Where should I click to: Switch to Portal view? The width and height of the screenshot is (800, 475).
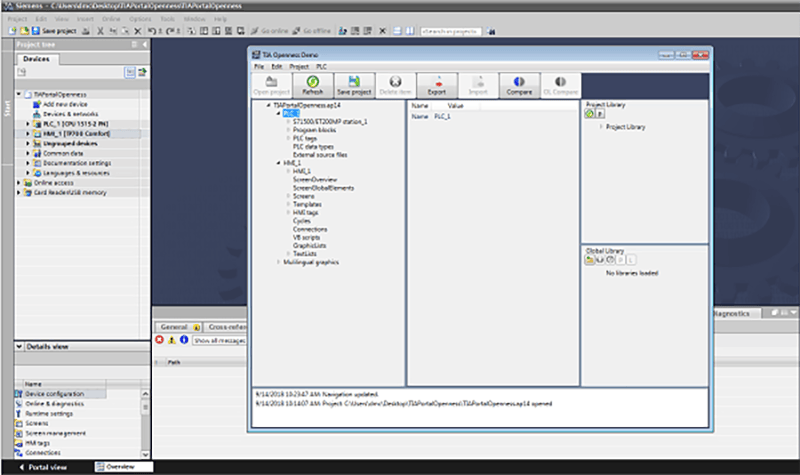43,467
